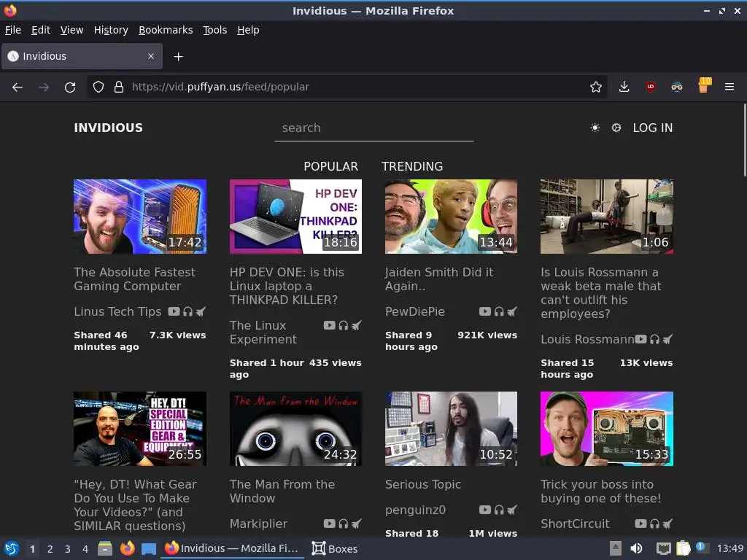Listen to PewDiePie video audio only
747x560 pixels.
click(x=499, y=311)
